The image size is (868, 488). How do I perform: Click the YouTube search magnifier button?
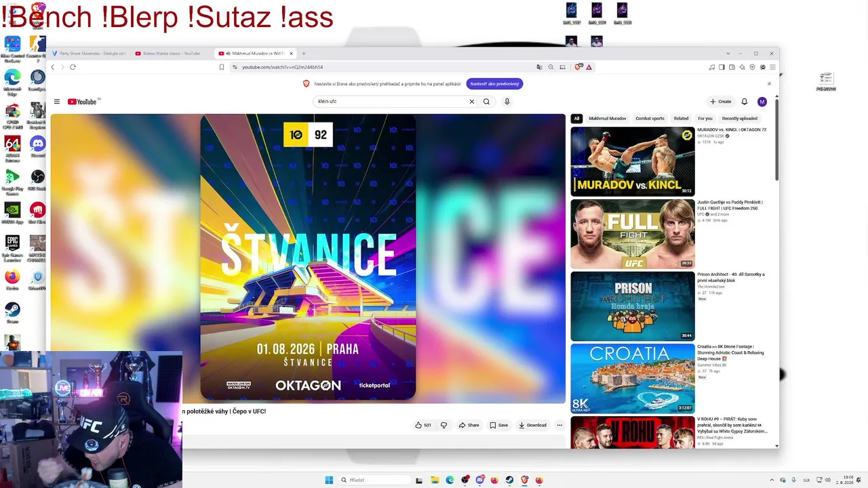tap(486, 102)
